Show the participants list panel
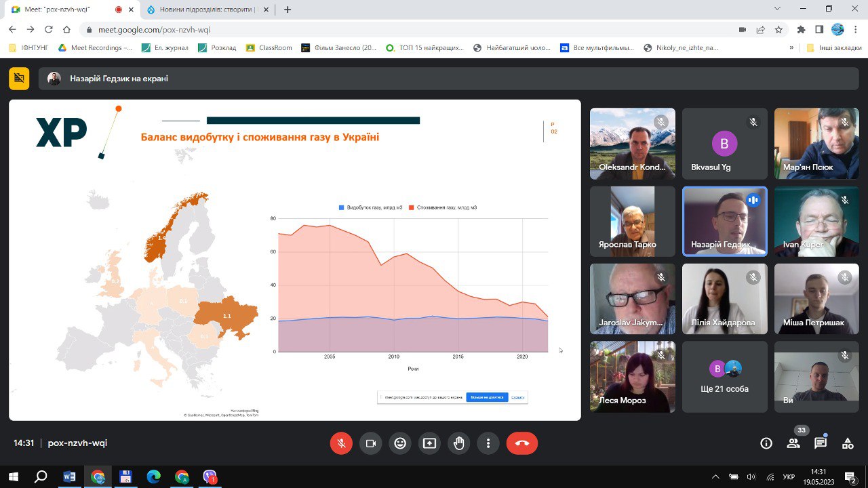868x488 pixels. (793, 443)
